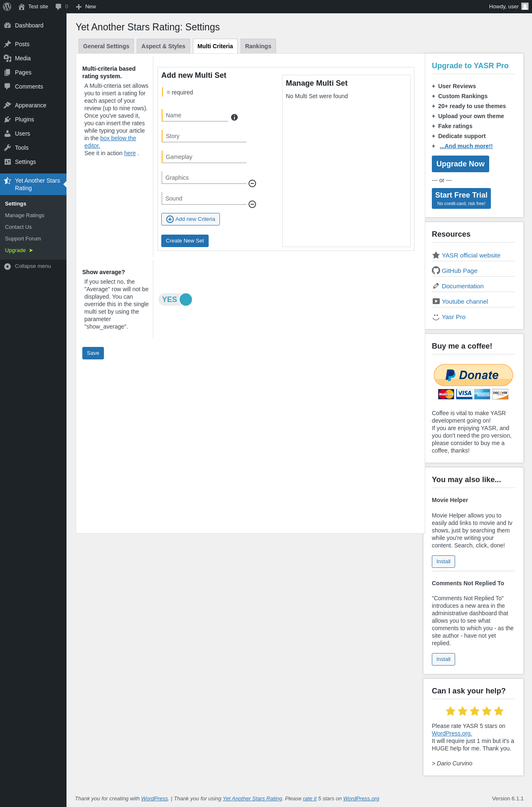Click the Plugins plug icon
The width and height of the screenshot is (532, 807).
pos(7,119)
